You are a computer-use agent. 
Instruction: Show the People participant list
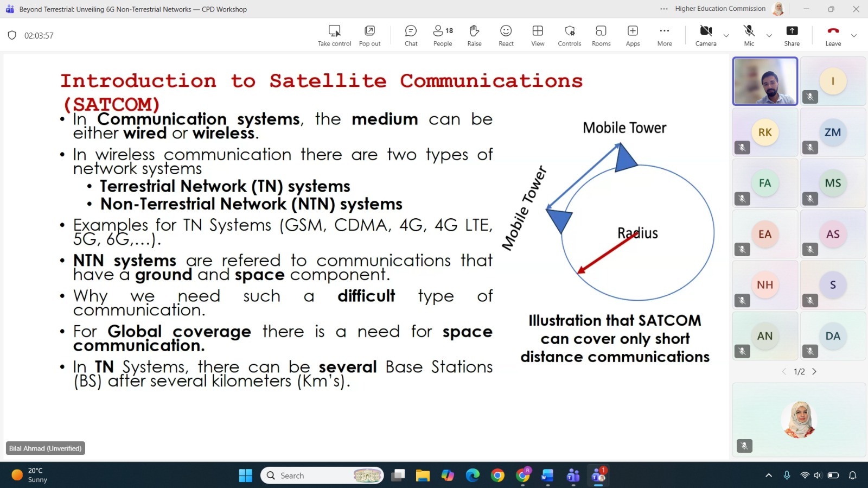pos(443,35)
